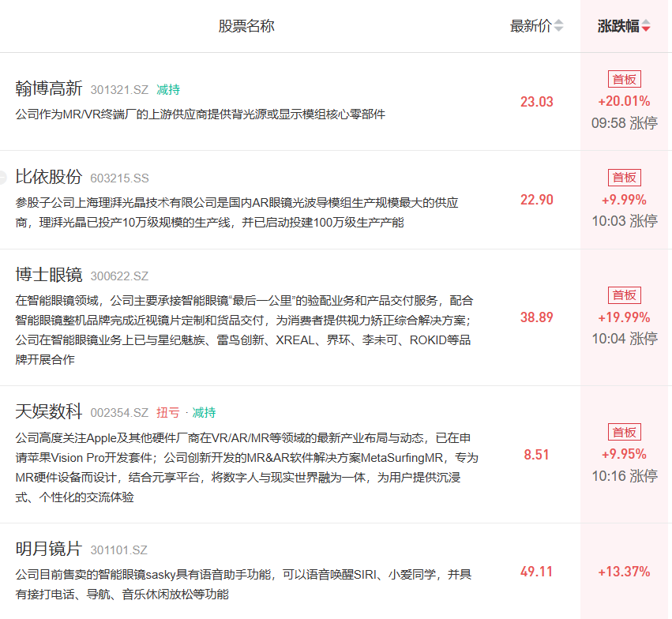Viewport: 672px width, 619px height.
Task: Click 首板 badge for 翰博高新
Action: point(625,79)
